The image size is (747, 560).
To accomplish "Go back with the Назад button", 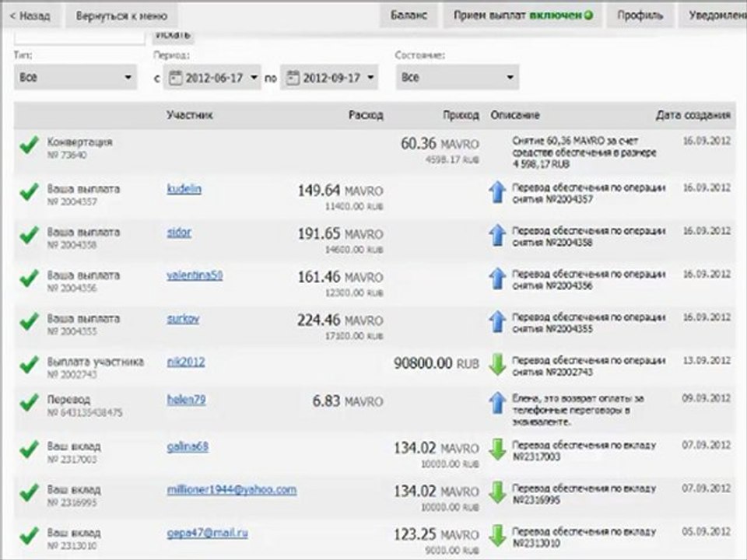I will coord(30,16).
